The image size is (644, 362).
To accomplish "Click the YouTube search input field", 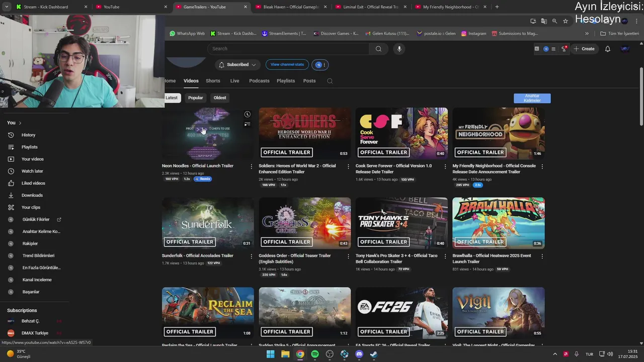I will (x=288, y=49).
